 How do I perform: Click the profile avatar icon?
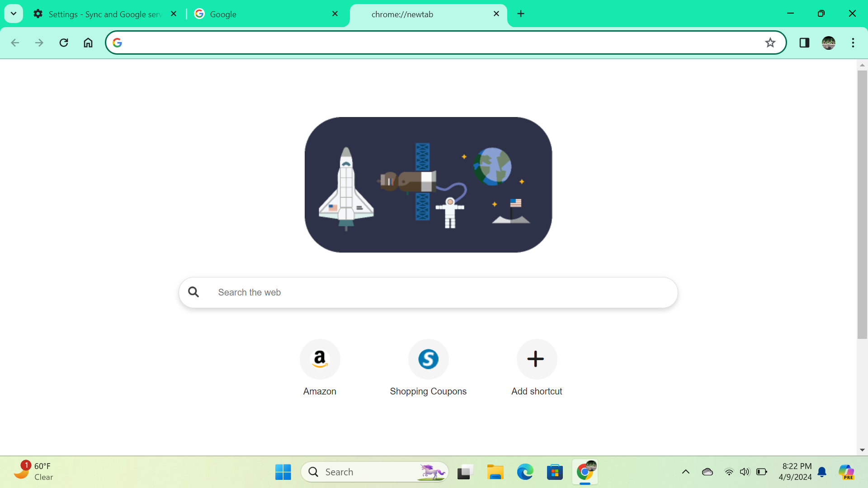828,42
